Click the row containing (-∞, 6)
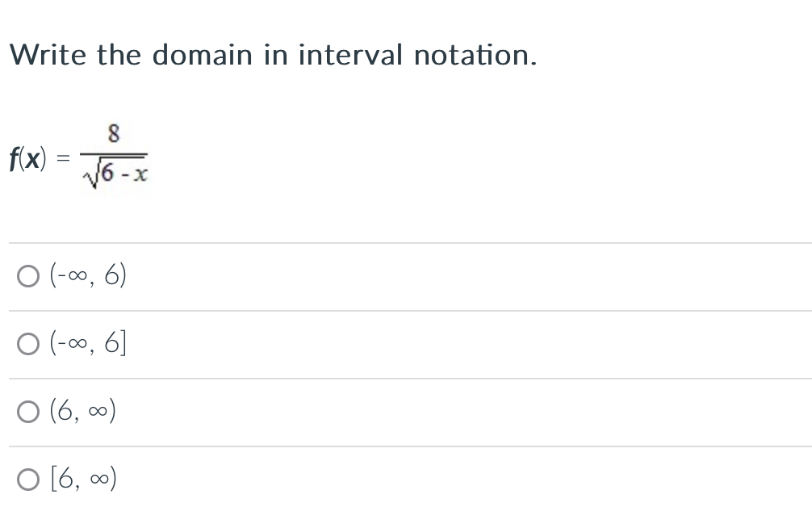812x528 pixels. (x=323, y=275)
